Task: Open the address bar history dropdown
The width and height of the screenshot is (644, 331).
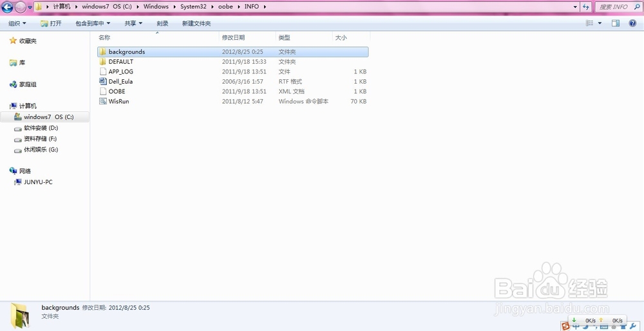Action: 575,7
